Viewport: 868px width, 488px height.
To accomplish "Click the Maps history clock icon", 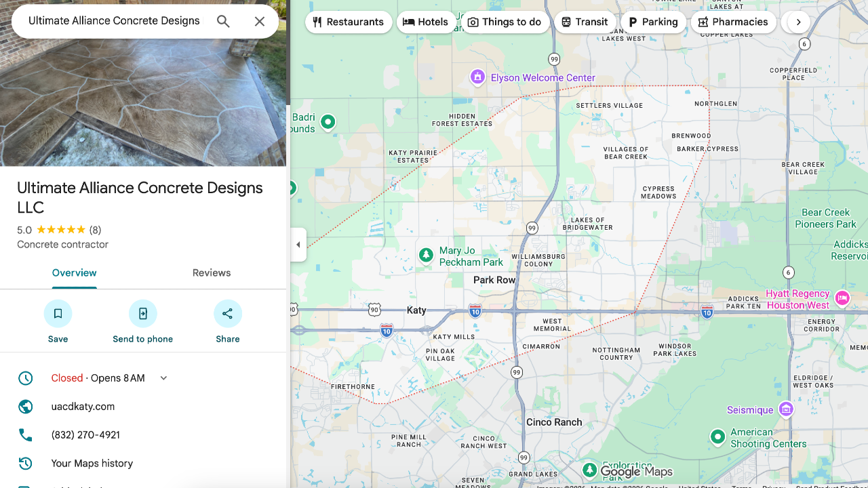I will click(26, 464).
